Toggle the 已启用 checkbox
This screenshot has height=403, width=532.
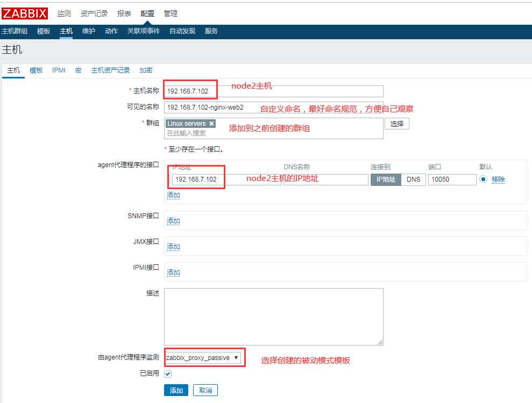(168, 373)
